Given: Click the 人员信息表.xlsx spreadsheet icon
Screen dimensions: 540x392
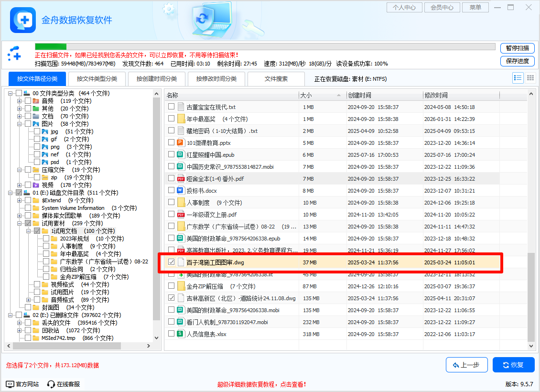Looking at the screenshot, I should (180, 334).
